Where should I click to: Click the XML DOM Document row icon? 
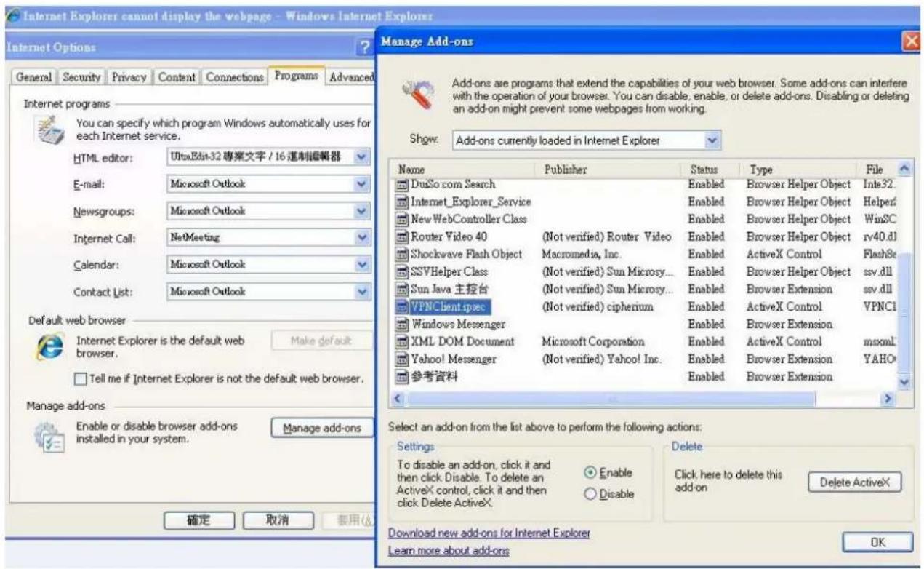point(402,341)
